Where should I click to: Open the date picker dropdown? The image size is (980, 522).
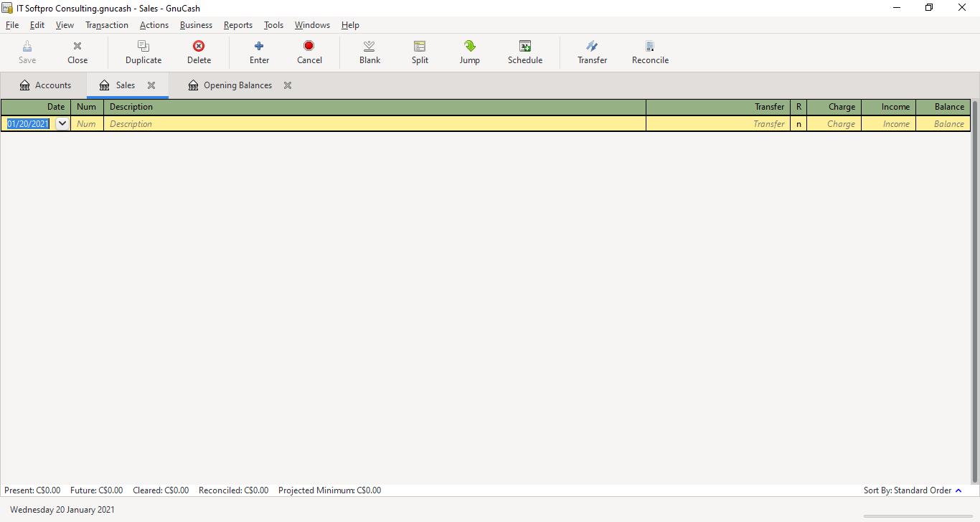coord(62,123)
